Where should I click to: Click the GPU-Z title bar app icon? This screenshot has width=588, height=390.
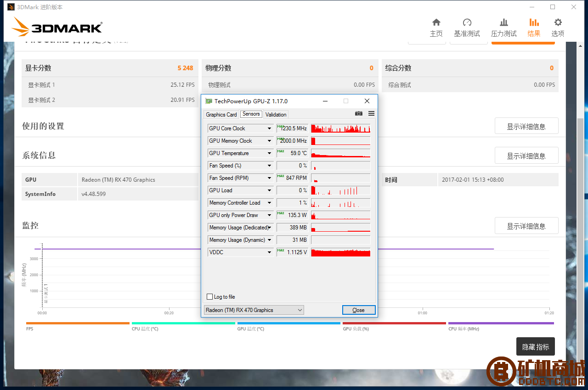[x=209, y=101]
